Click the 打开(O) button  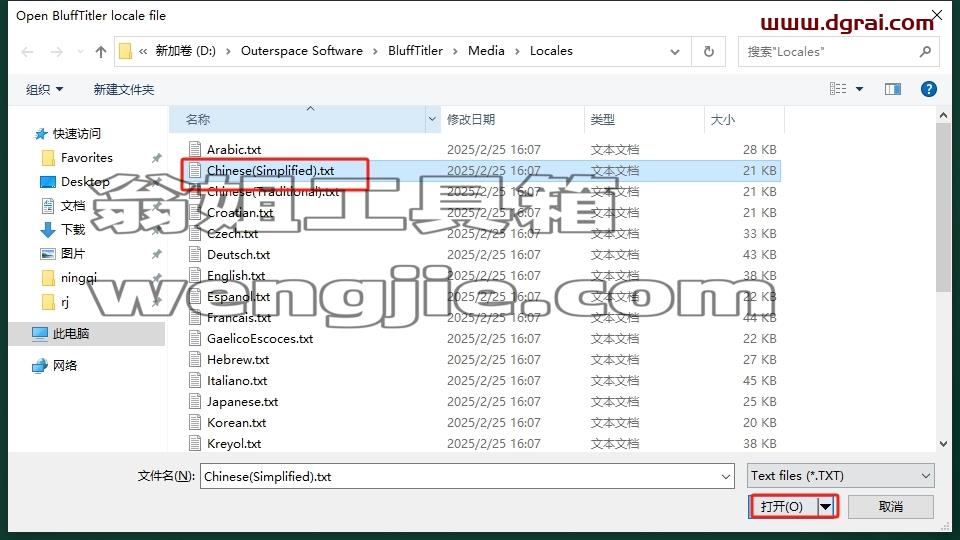pos(782,506)
